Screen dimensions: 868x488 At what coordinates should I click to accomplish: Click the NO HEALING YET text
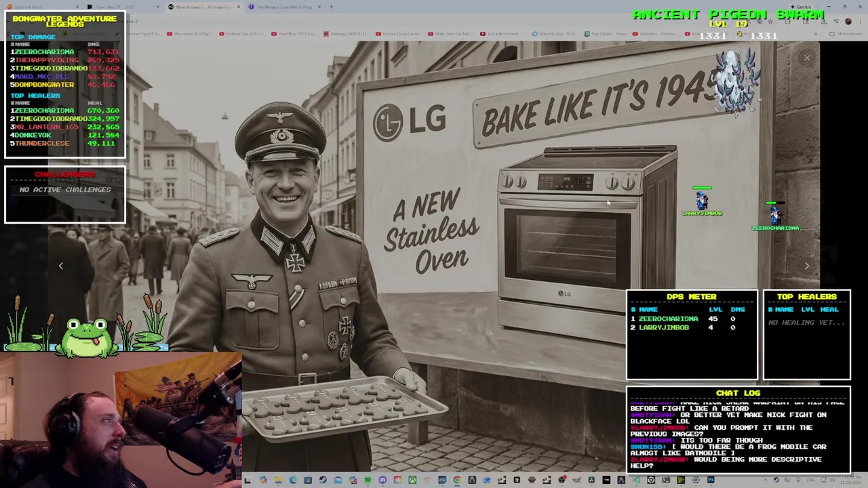[x=806, y=323]
